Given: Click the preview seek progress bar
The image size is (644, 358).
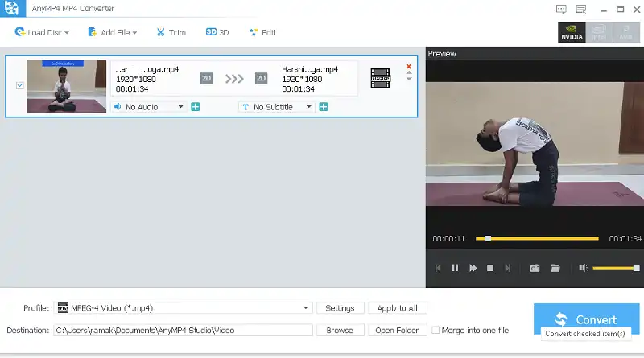Looking at the screenshot, I should pyautogui.click(x=539, y=239).
